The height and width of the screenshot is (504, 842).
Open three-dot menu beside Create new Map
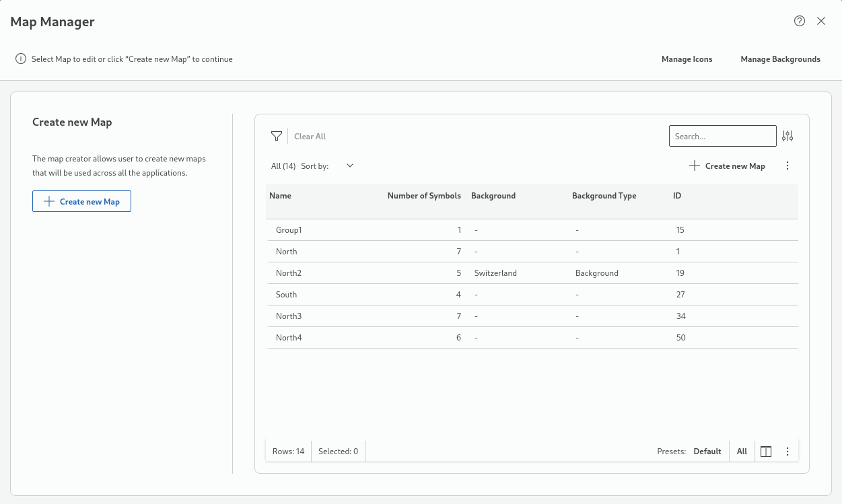(x=787, y=166)
